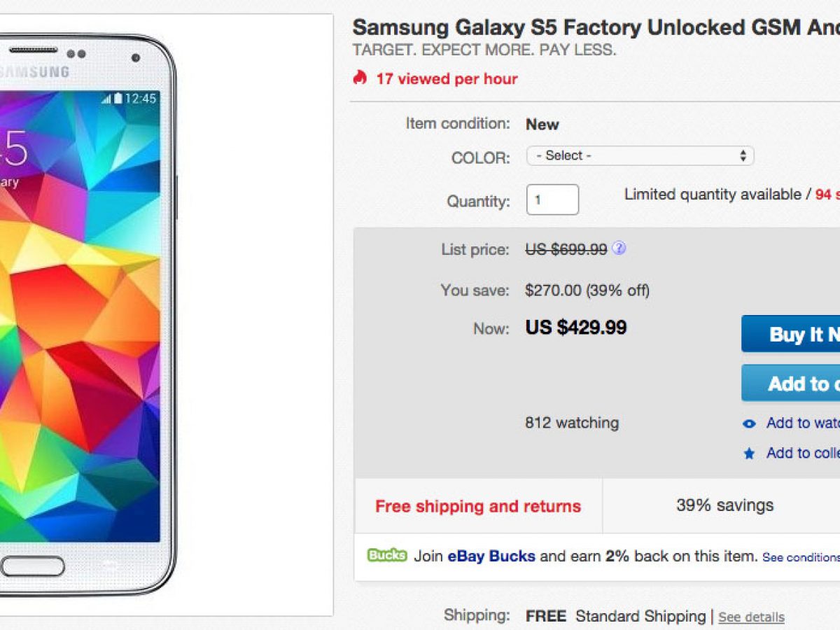Open the COLOR select dropdown

coord(640,155)
